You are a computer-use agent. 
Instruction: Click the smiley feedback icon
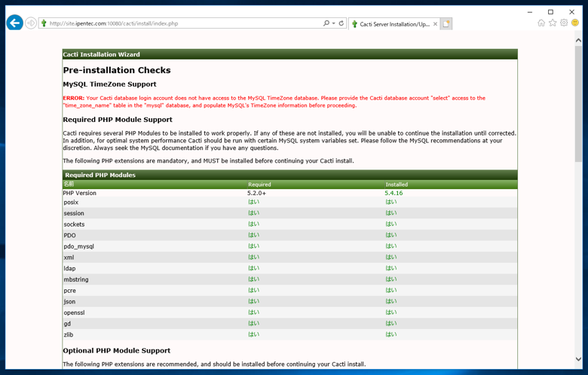click(575, 23)
